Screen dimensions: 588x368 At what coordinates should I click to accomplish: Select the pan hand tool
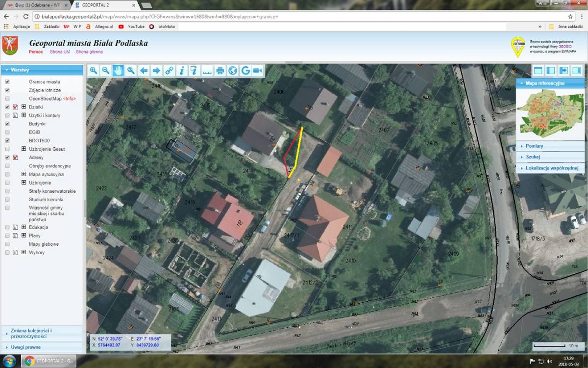(x=118, y=70)
